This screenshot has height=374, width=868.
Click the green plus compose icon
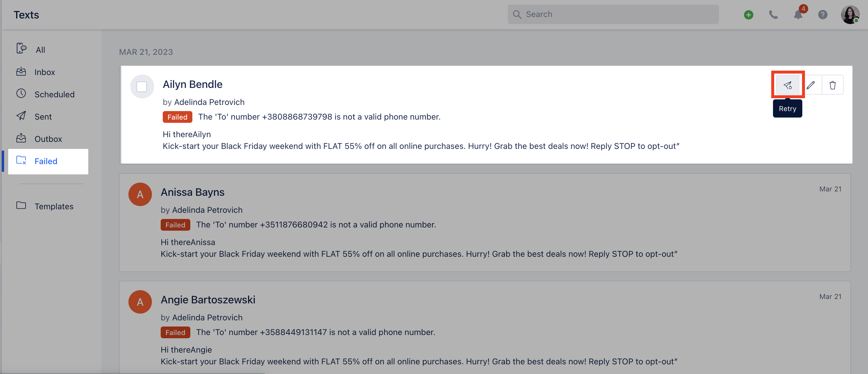click(x=748, y=14)
